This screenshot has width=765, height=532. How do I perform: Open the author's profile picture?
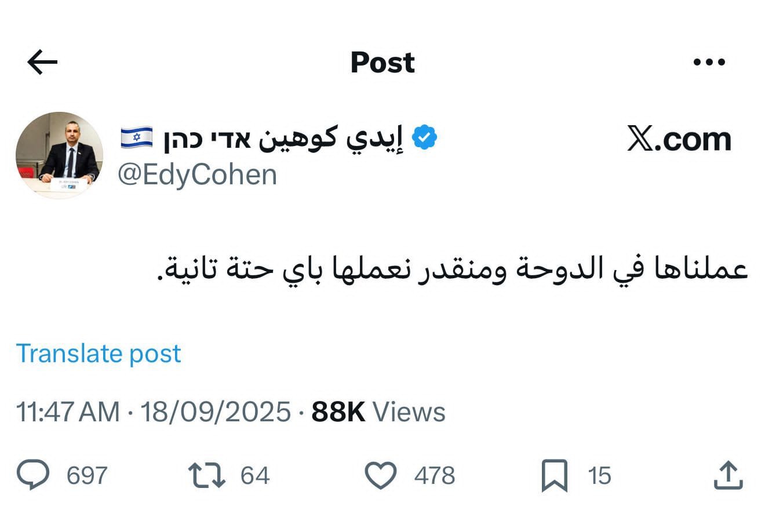click(59, 155)
